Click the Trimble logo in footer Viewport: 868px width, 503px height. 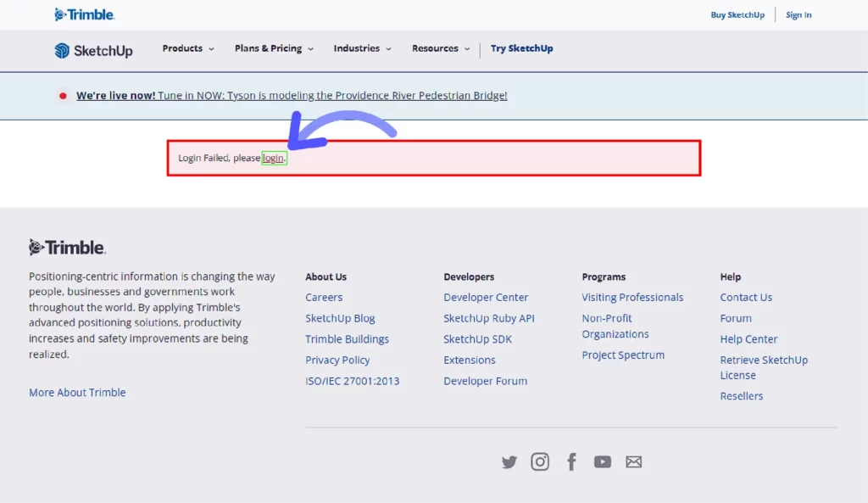(x=67, y=247)
